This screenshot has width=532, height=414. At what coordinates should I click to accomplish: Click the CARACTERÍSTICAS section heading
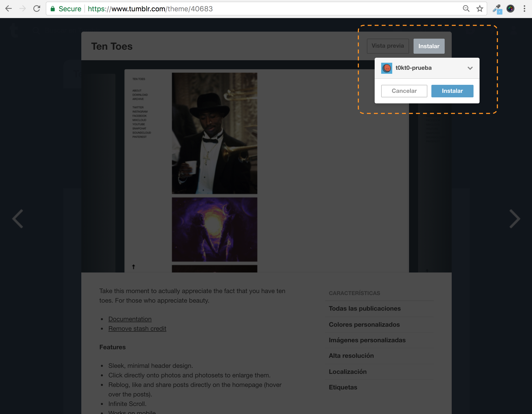(x=354, y=293)
